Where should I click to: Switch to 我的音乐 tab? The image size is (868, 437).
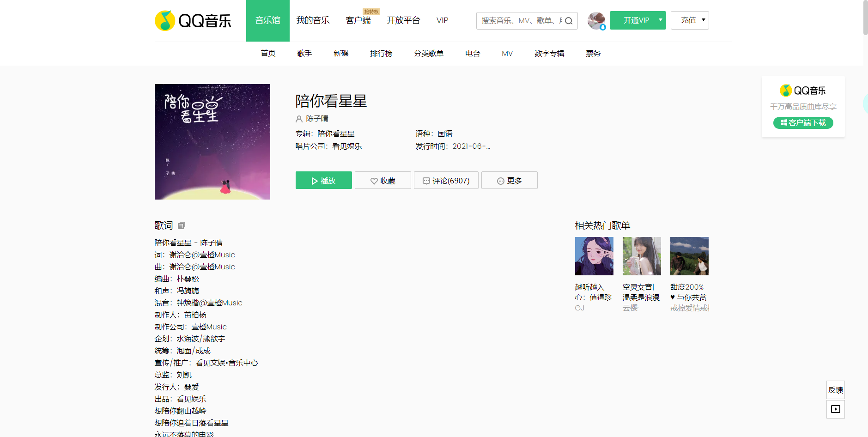313,20
